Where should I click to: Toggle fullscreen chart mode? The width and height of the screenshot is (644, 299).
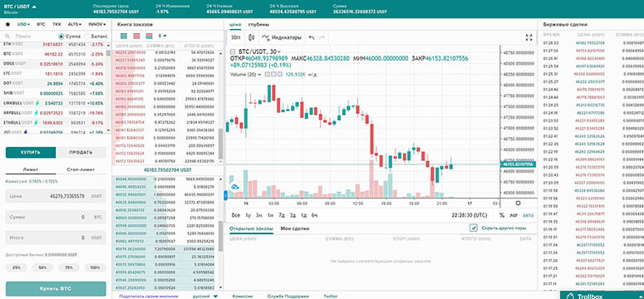528,37
